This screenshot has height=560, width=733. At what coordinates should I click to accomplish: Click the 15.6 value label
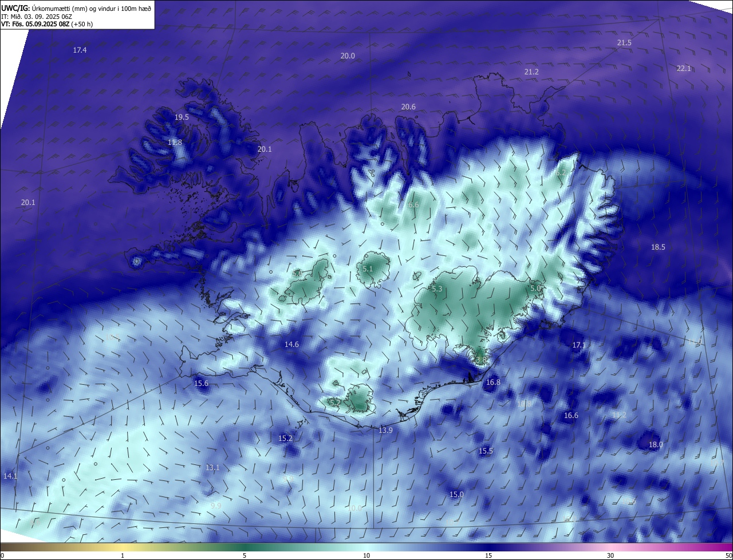(201, 384)
